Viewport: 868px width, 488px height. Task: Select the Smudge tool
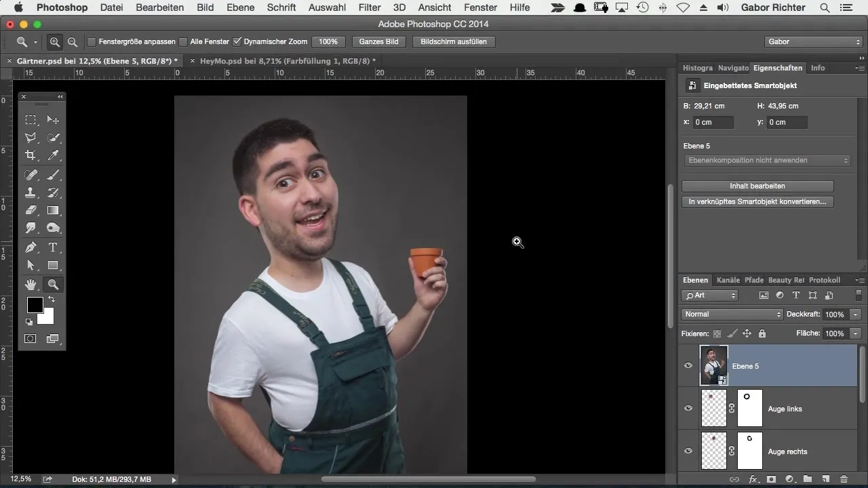[x=31, y=228]
